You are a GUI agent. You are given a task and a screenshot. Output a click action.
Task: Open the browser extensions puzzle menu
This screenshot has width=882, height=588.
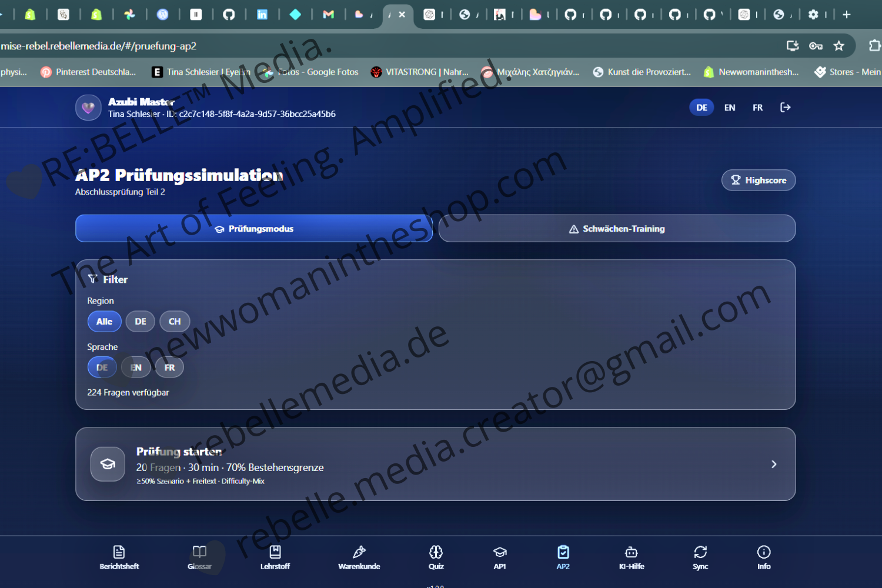pyautogui.click(x=876, y=45)
